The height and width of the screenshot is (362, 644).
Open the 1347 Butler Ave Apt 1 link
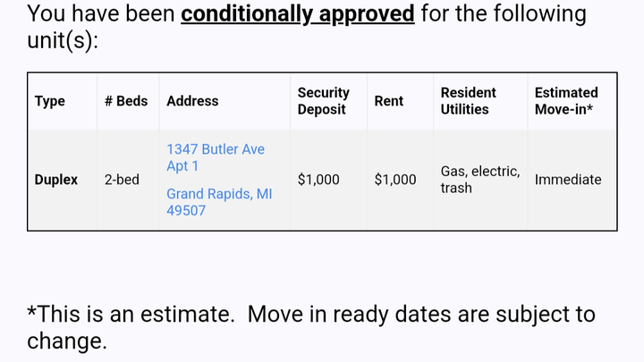(x=216, y=157)
